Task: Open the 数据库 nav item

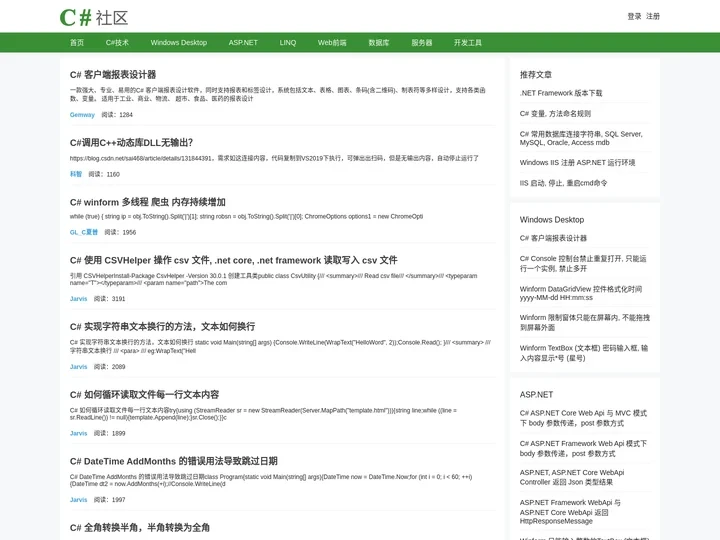Action: (378, 43)
